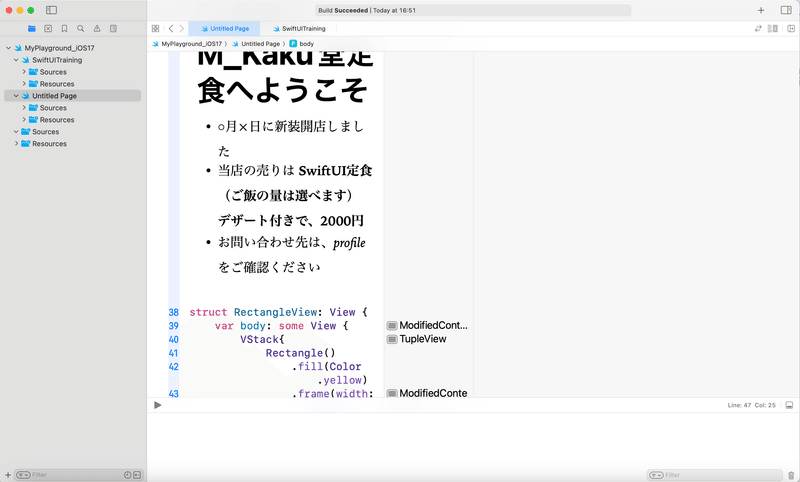Image resolution: width=800 pixels, height=482 pixels.
Task: Select the Untitled Page row in the navigator
Action: point(72,96)
